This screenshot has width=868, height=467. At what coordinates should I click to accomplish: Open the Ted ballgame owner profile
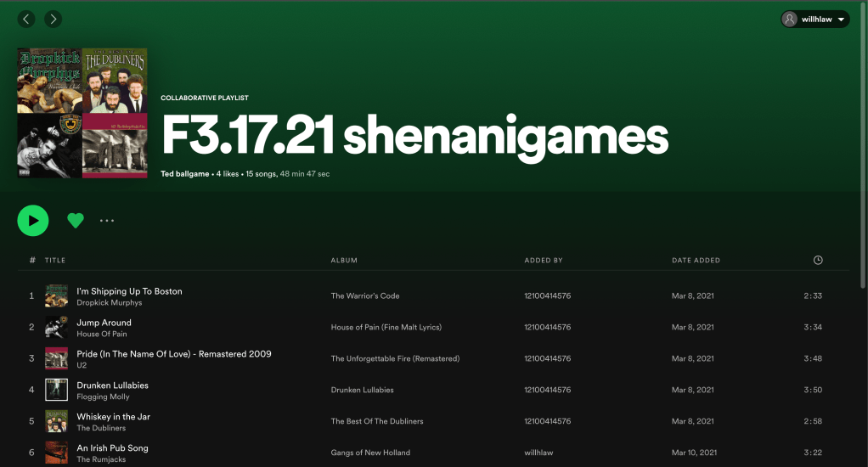click(184, 174)
